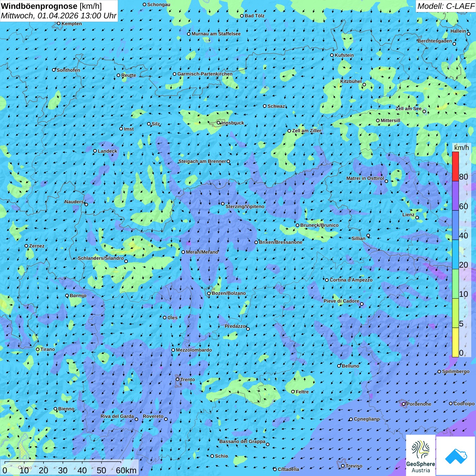Click the Hallein city marker

(469, 34)
